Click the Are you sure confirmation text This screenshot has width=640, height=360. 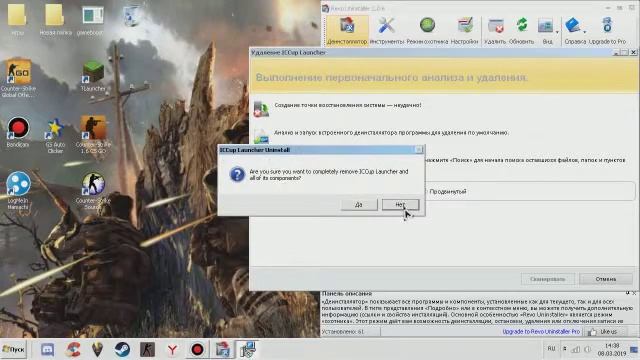(329, 175)
